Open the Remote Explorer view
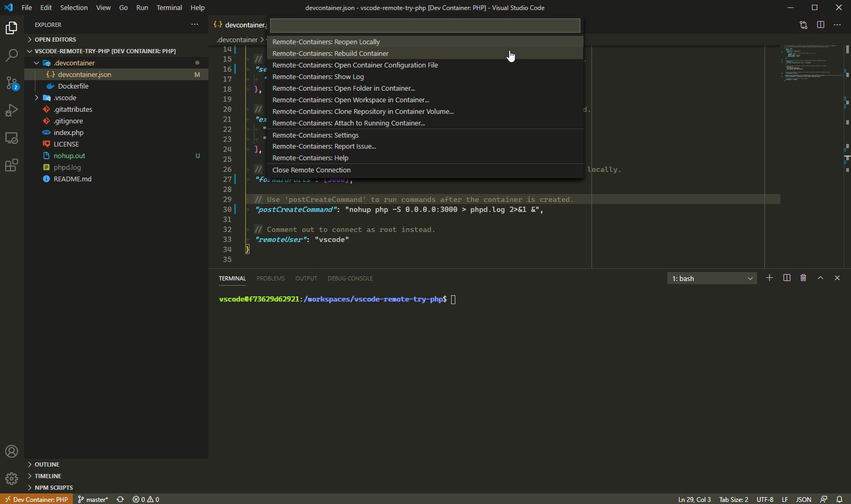The height and width of the screenshot is (504, 851). point(12,138)
